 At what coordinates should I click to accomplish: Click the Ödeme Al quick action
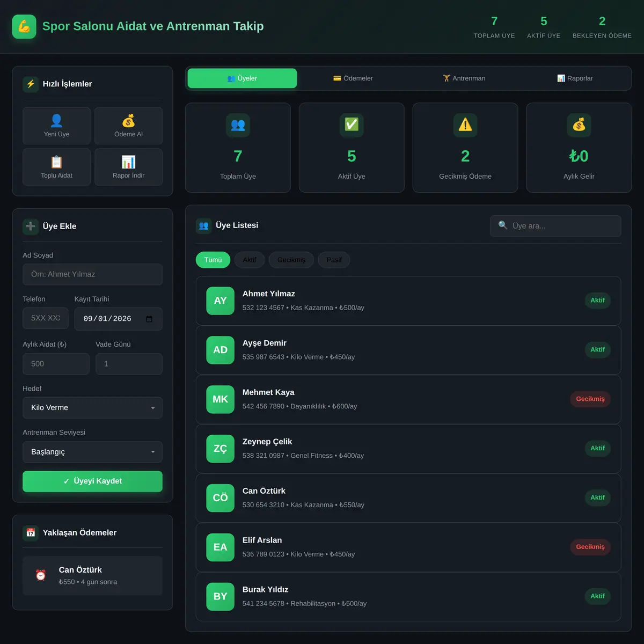128,126
